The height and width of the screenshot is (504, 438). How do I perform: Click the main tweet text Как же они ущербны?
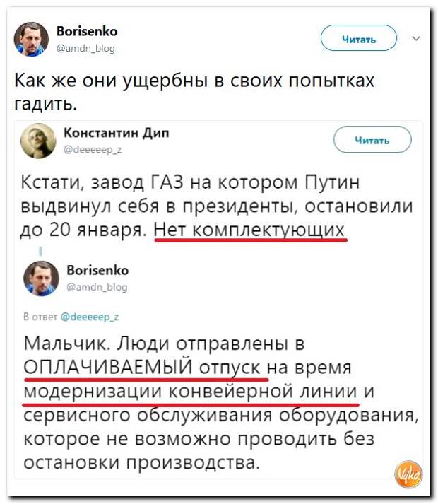tap(194, 92)
